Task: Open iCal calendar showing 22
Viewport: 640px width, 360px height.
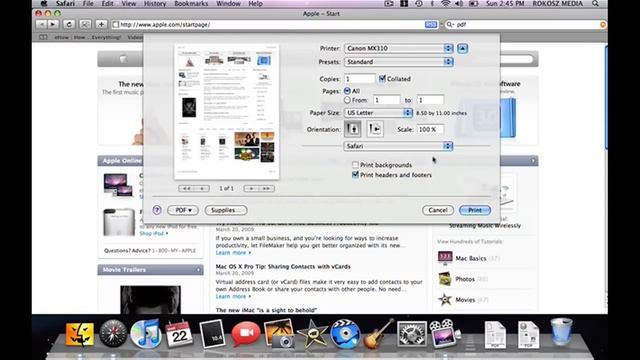Action: (x=179, y=334)
